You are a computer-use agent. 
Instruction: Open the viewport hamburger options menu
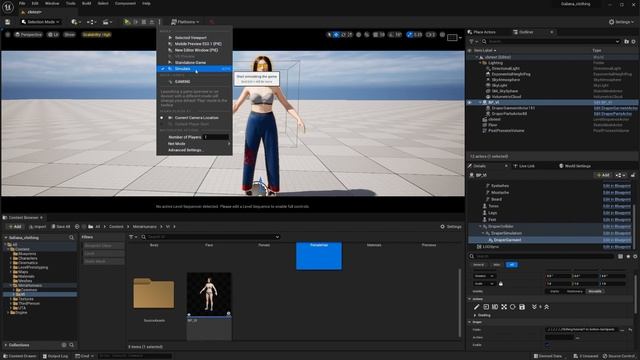[8, 35]
